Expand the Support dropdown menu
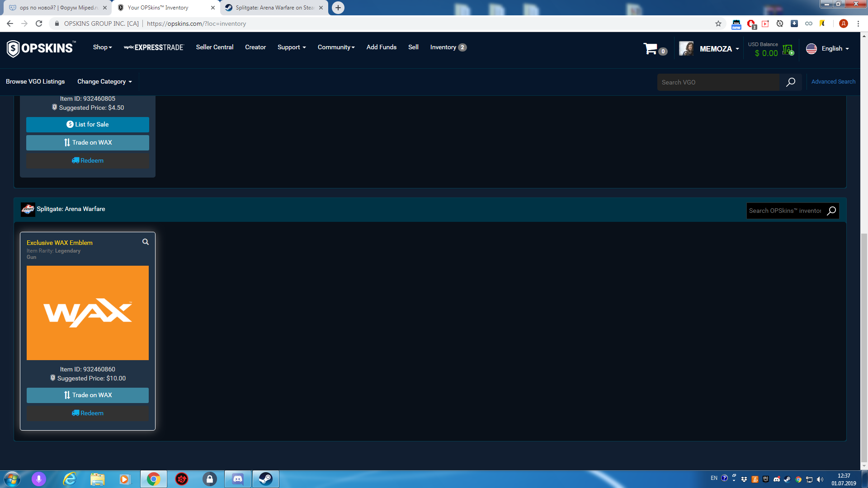 click(x=292, y=47)
